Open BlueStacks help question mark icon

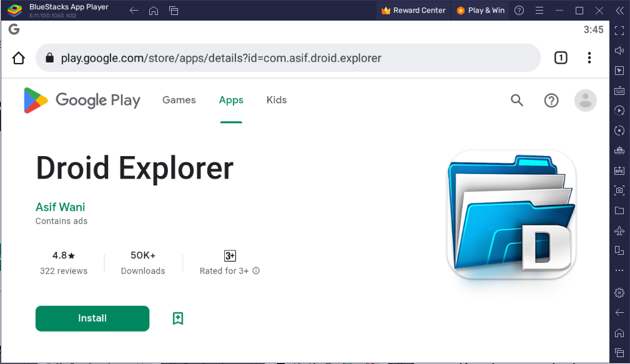[519, 11]
